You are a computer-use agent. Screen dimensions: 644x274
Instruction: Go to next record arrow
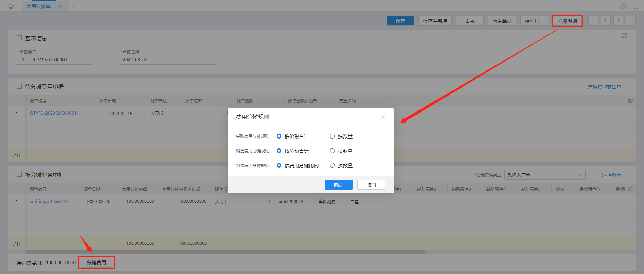618,21
